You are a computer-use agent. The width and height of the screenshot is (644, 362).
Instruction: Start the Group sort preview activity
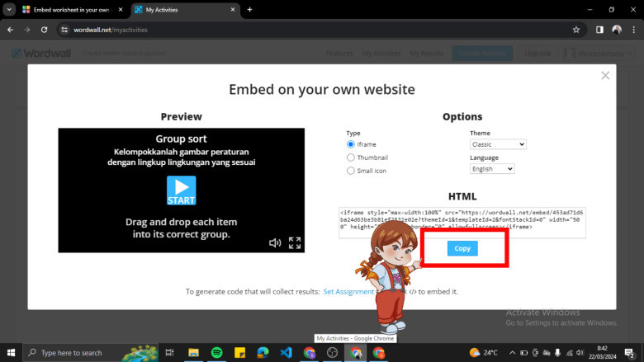click(181, 190)
